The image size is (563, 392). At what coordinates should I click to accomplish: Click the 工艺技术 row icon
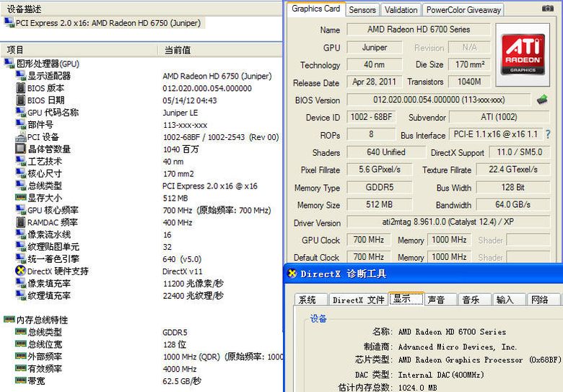pyautogui.click(x=21, y=161)
